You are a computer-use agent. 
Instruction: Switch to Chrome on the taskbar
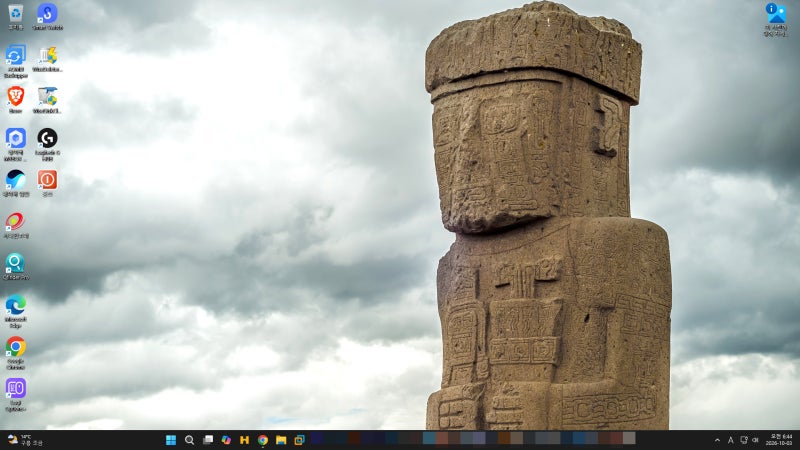263,440
